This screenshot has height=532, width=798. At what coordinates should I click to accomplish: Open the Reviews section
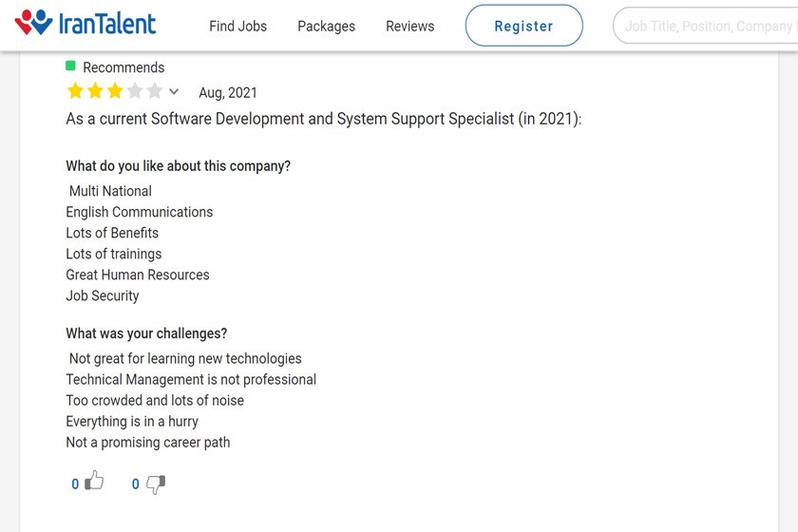coord(409,26)
